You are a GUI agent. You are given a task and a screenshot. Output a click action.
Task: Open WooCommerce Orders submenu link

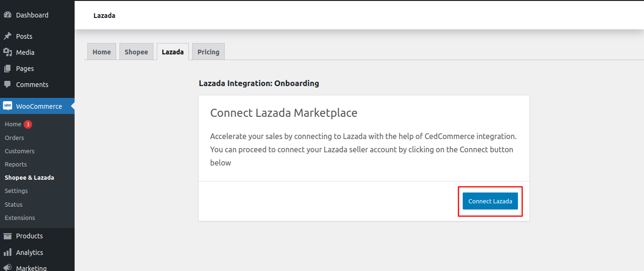point(14,138)
